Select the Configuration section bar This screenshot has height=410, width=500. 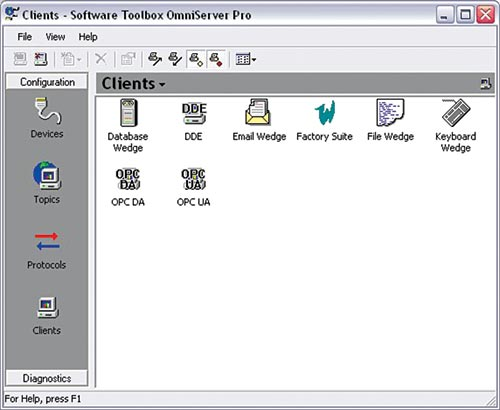click(47, 82)
